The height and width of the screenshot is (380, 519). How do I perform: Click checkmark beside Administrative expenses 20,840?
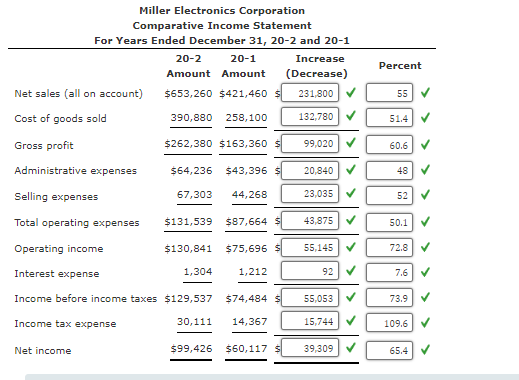(351, 170)
